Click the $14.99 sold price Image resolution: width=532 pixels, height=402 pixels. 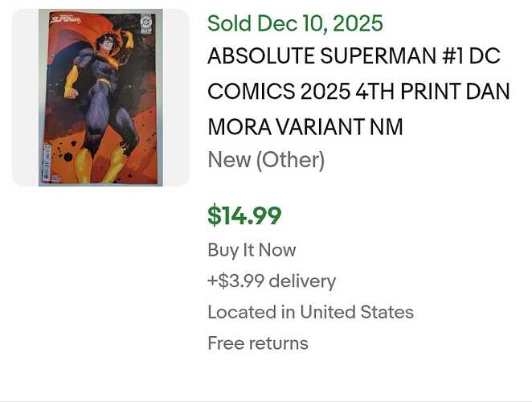[244, 215]
